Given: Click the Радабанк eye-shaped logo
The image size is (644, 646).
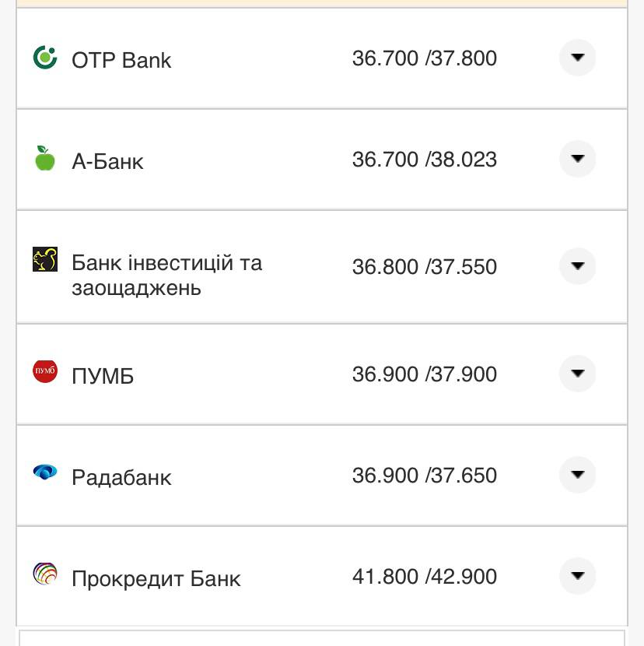Looking at the screenshot, I should 45,472.
